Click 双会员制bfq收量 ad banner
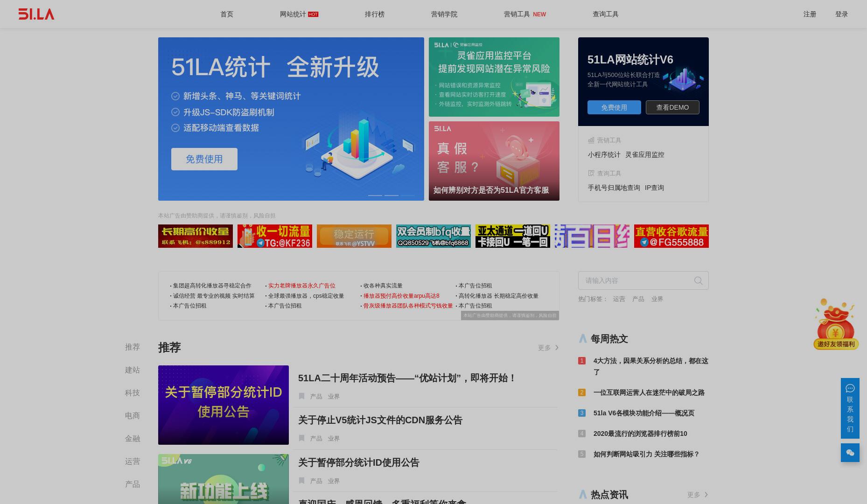The image size is (867, 504). point(433,236)
